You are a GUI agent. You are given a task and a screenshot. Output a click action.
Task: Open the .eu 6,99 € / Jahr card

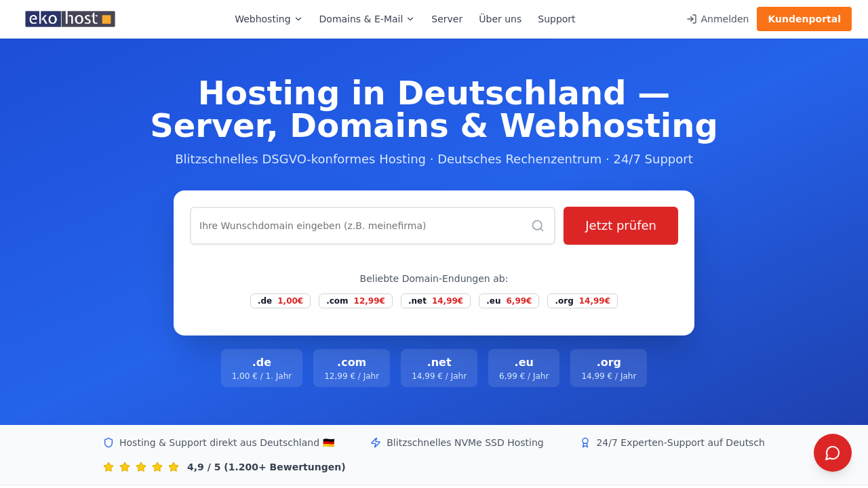pyautogui.click(x=524, y=368)
